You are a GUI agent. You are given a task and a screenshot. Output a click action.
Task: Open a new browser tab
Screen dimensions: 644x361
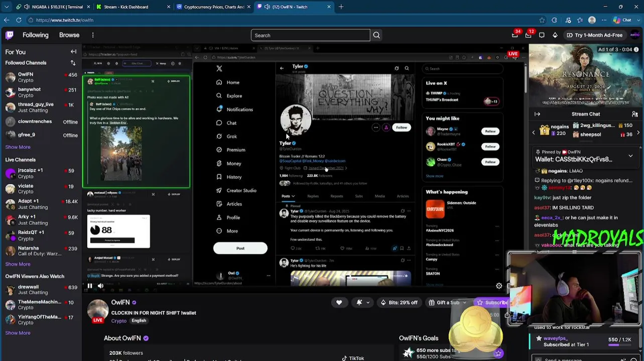[x=341, y=7]
